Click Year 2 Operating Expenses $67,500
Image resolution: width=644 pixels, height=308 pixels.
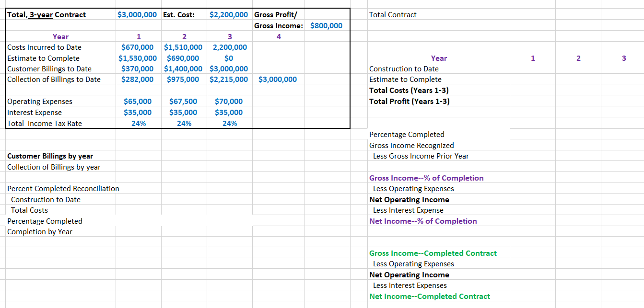tap(184, 101)
